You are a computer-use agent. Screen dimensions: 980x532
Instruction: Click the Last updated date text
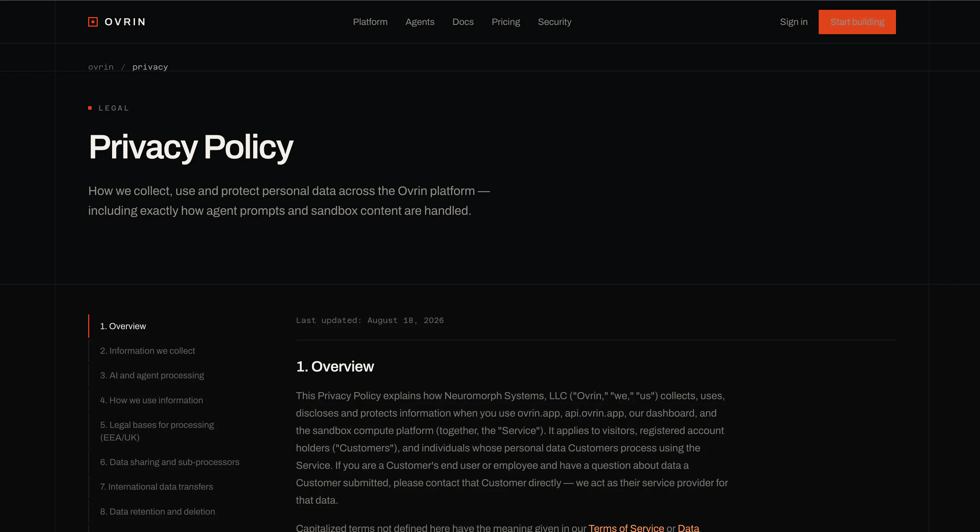click(369, 320)
